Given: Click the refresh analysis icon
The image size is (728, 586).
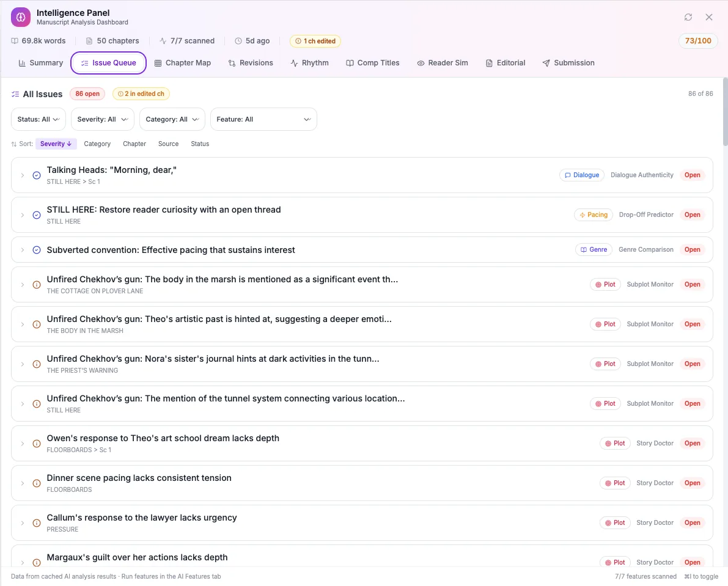Looking at the screenshot, I should 688,17.
